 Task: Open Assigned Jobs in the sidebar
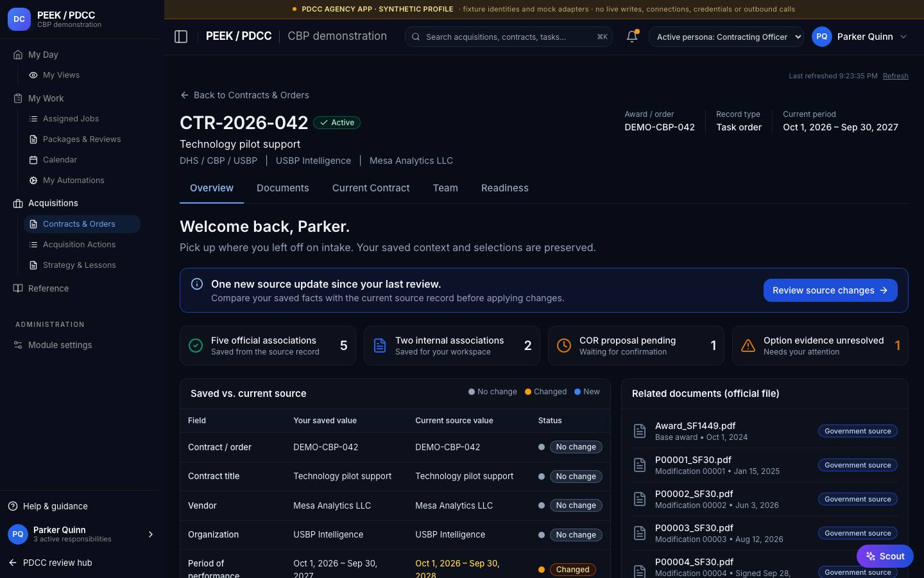click(x=82, y=119)
